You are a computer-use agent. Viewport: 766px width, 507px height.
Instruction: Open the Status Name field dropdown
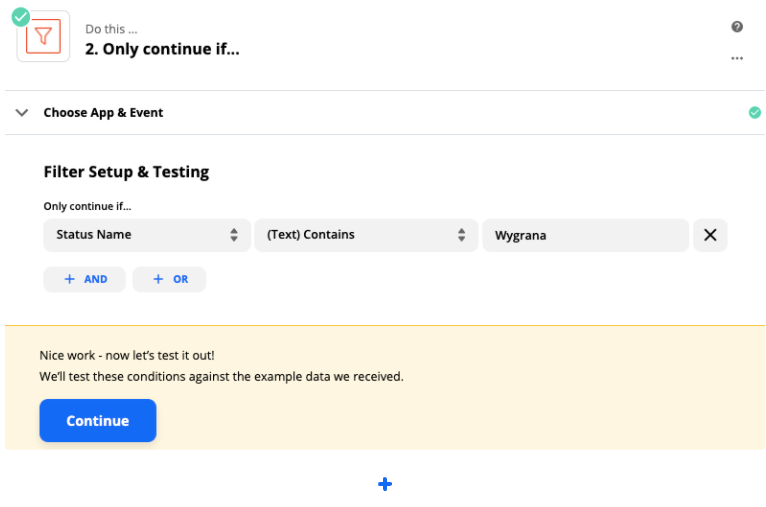(147, 235)
